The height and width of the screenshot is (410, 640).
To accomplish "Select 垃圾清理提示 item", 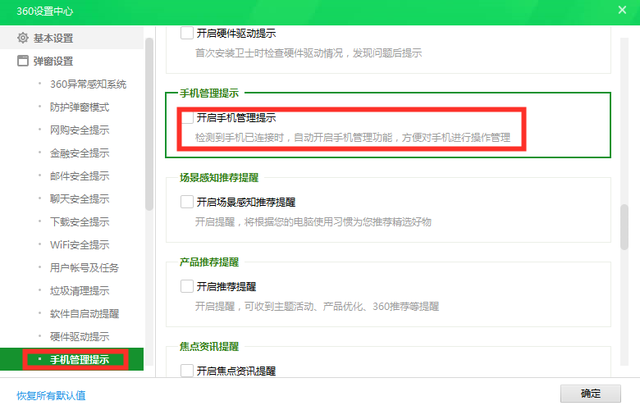I will (80, 290).
